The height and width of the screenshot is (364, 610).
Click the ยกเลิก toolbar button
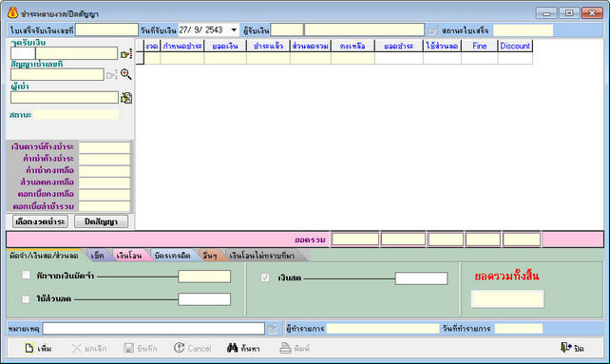pyautogui.click(x=89, y=348)
